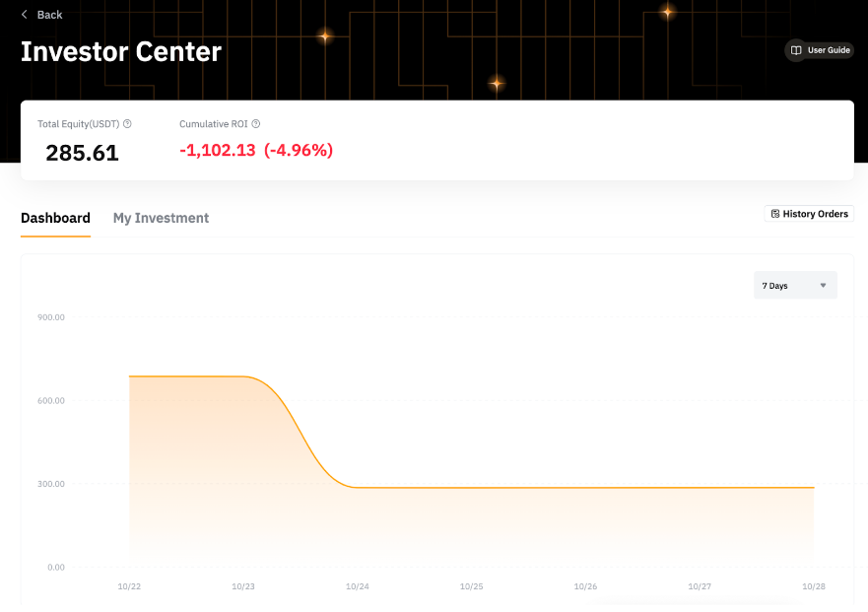Click the 10/22 date label
This screenshot has height=612, width=868.
pyautogui.click(x=129, y=585)
